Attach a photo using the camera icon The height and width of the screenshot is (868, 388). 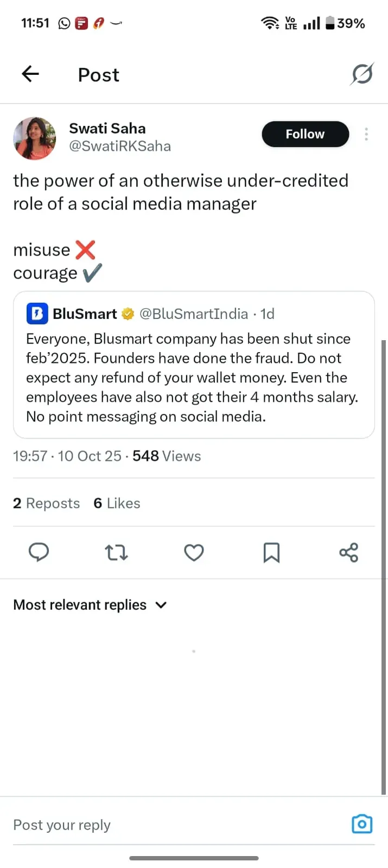pyautogui.click(x=362, y=824)
